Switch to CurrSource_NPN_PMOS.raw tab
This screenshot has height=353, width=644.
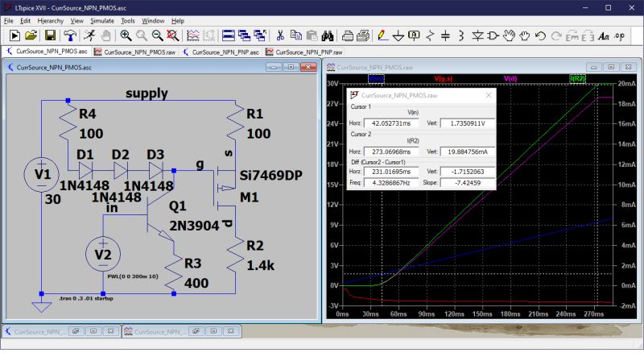135,52
